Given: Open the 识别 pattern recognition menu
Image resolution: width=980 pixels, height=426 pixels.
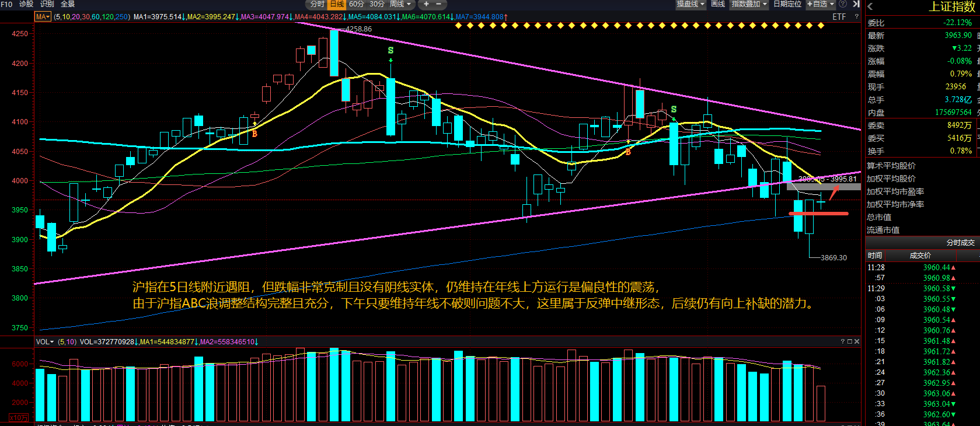Looking at the screenshot, I should click(x=47, y=4).
